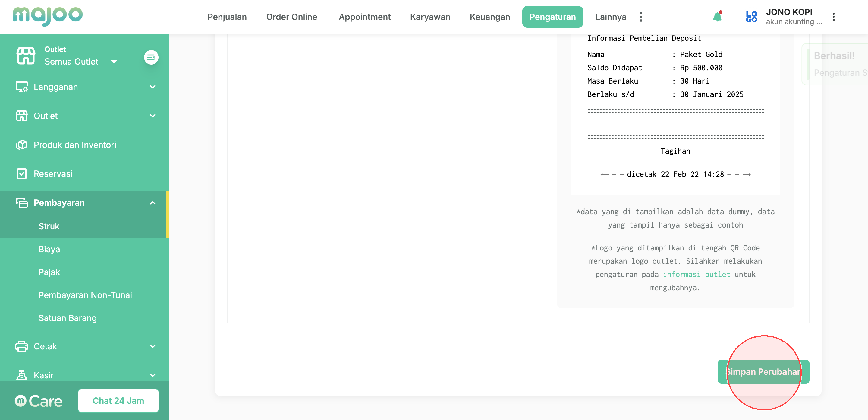Open the account options kebab menu

(833, 17)
